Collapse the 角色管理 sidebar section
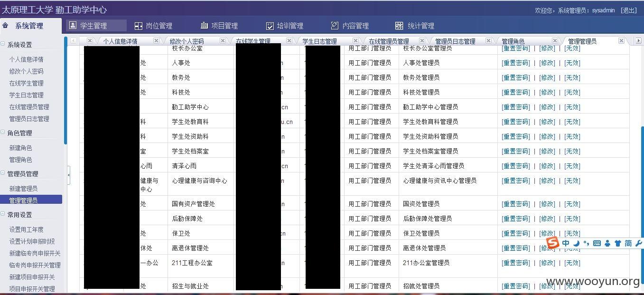This screenshot has width=644, height=295. 3,133
